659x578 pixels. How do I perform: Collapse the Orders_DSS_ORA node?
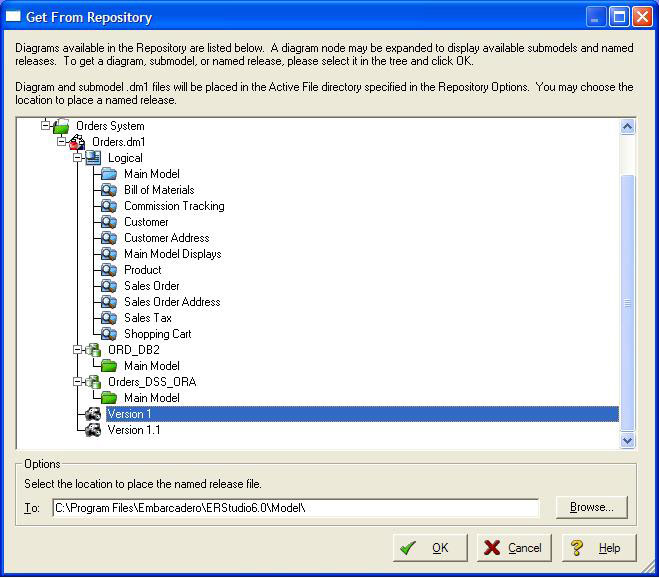point(77,382)
